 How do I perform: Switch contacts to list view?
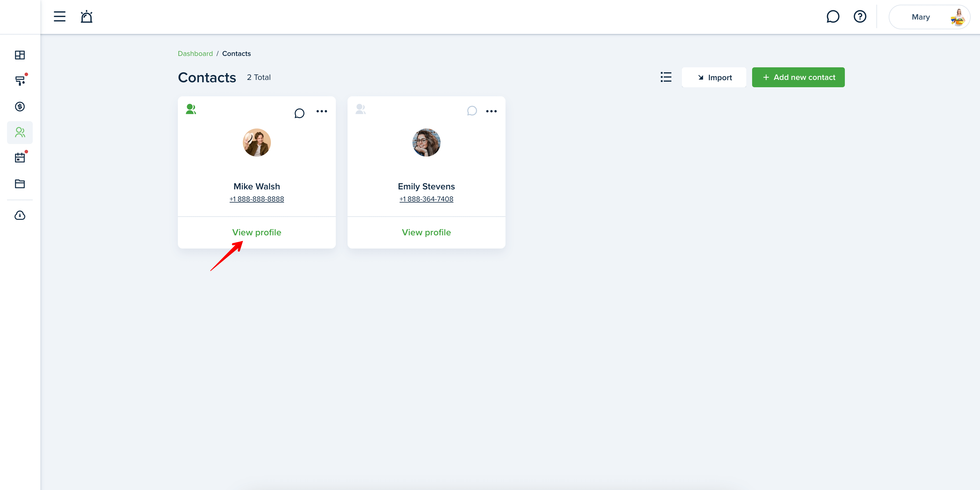[x=666, y=77]
